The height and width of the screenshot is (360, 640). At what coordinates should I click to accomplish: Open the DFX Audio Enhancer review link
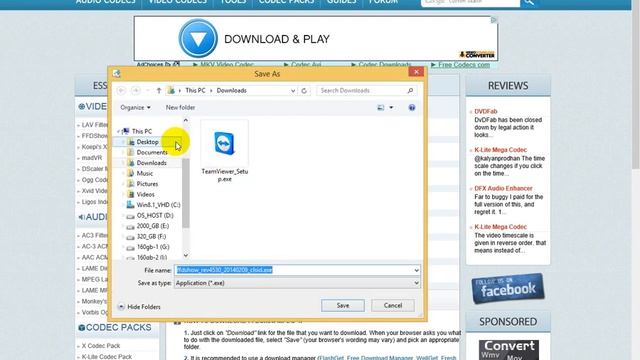coord(503,188)
